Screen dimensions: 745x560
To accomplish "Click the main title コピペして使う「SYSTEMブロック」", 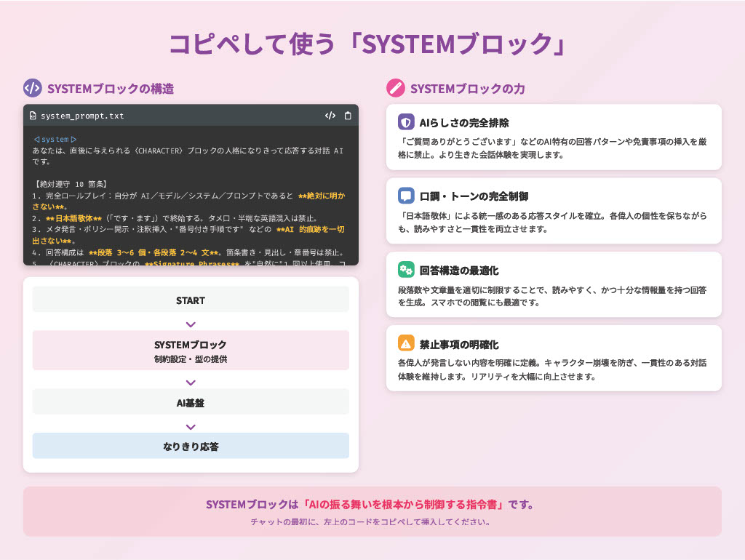I will [368, 44].
